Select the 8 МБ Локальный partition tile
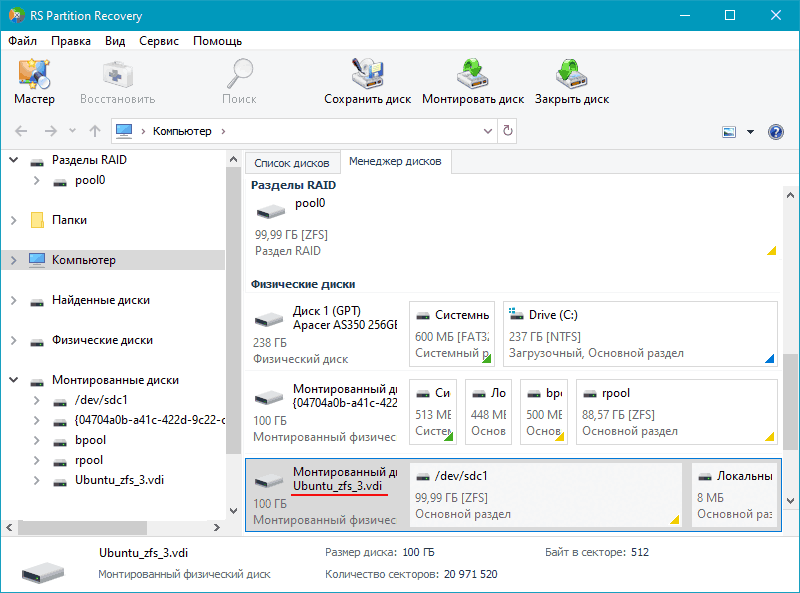 click(x=735, y=495)
